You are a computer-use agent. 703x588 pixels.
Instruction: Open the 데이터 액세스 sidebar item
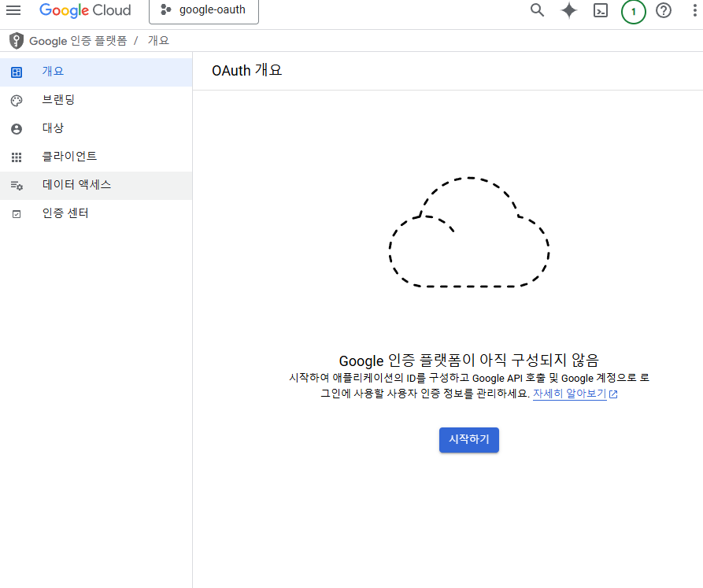click(x=96, y=185)
